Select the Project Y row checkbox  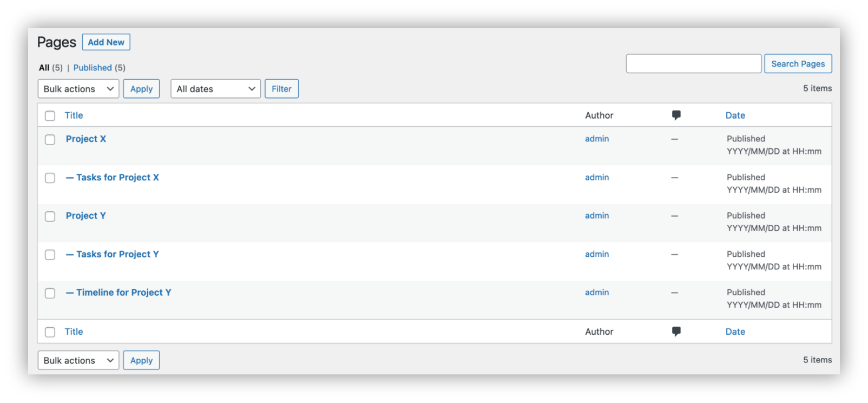pyautogui.click(x=50, y=217)
